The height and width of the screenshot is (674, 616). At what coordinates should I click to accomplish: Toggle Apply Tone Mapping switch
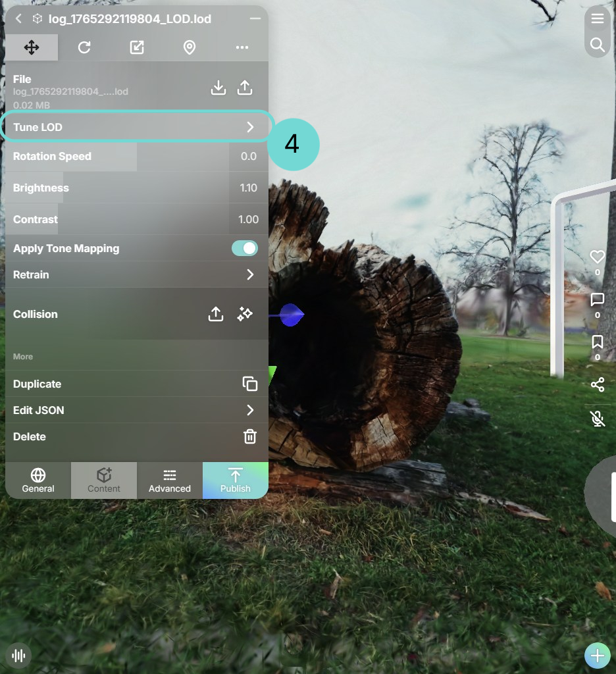coord(244,248)
